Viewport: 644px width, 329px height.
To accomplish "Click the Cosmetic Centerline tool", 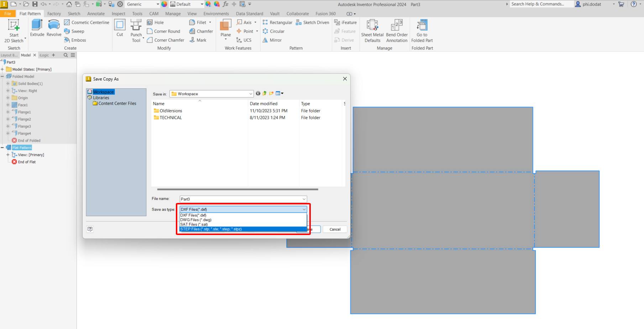I will (87, 22).
